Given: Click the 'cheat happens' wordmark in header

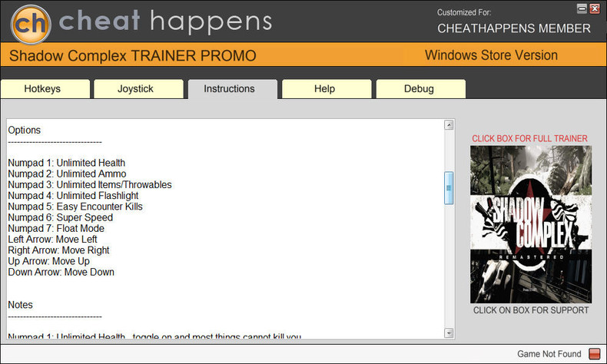Looking at the screenshot, I should pos(165,22).
